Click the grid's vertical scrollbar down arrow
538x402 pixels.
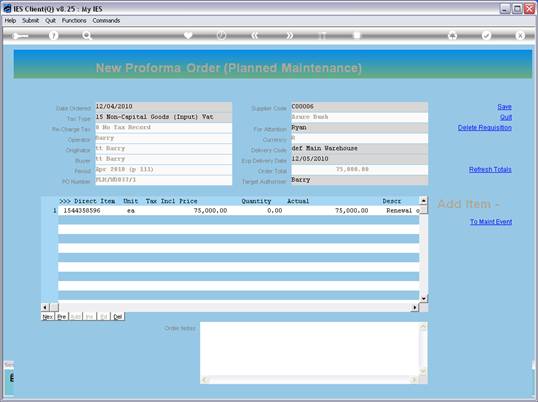pyautogui.click(x=424, y=298)
